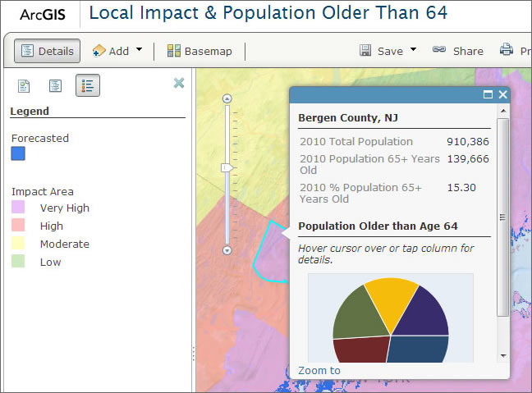This screenshot has width=532, height=393.
Task: Click the 139,666 value
Action: pyautogui.click(x=468, y=158)
